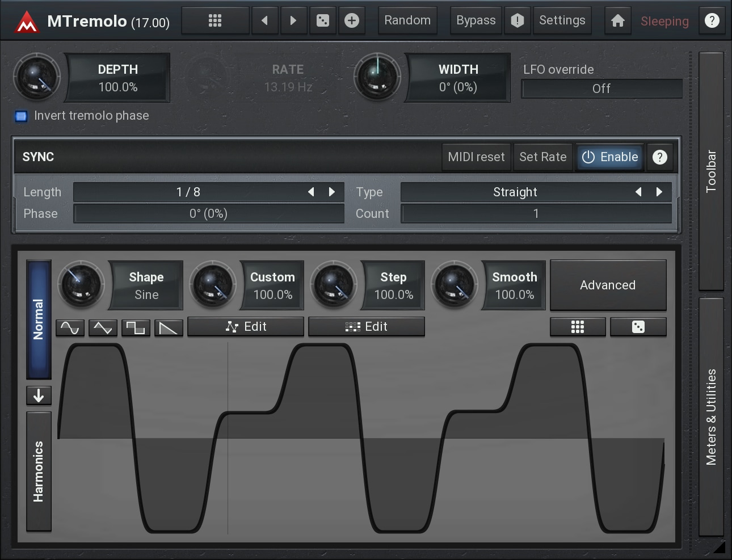Select the square wave shape preset icon
The image size is (732, 560).
click(x=136, y=328)
